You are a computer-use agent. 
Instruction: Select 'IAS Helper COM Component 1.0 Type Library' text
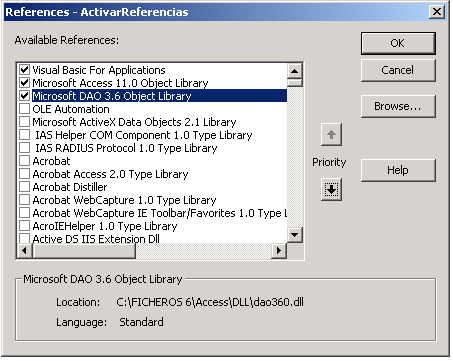point(144,135)
